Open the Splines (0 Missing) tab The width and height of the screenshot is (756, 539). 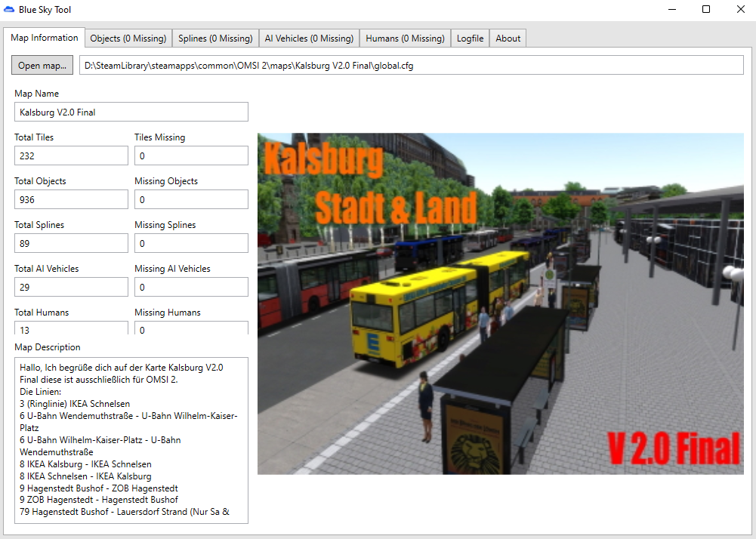coord(215,38)
